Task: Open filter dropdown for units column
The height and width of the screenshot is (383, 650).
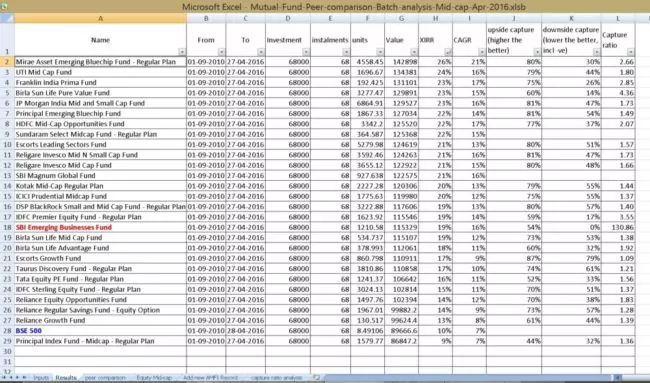Action: (x=380, y=52)
